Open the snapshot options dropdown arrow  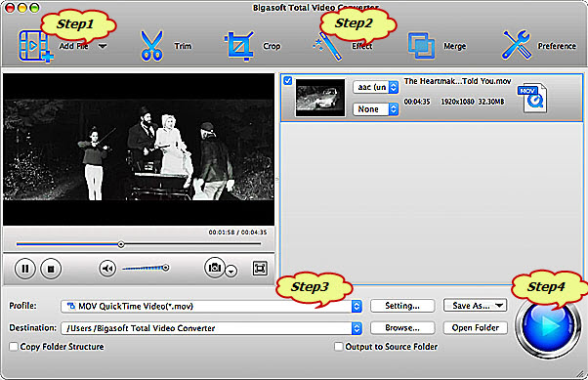[231, 271]
